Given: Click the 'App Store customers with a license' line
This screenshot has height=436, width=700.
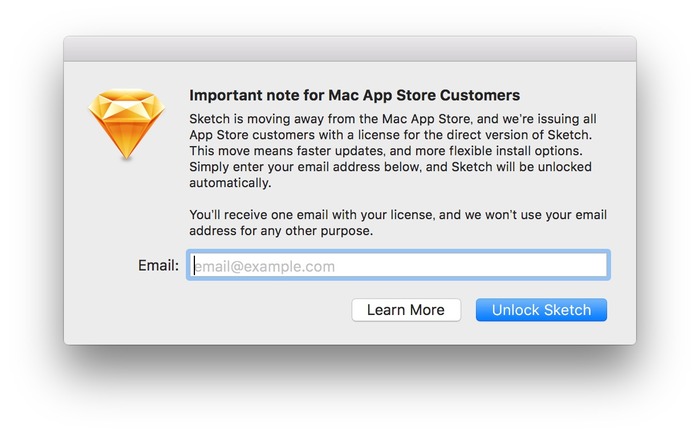Looking at the screenshot, I should [390, 135].
